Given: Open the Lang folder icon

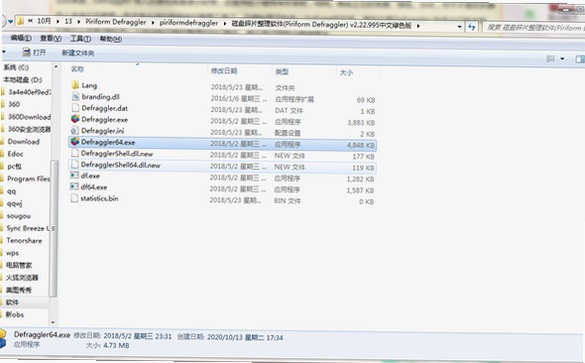Looking at the screenshot, I should click(75, 85).
